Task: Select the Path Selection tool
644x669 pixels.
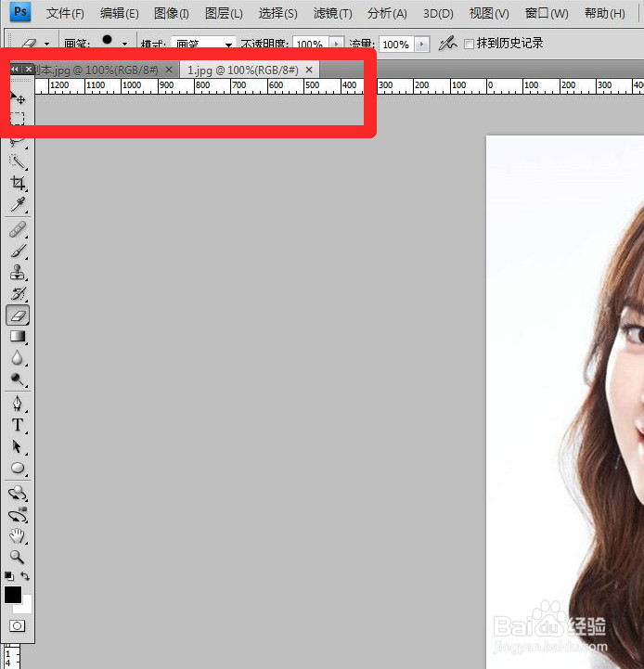Action: tap(18, 446)
